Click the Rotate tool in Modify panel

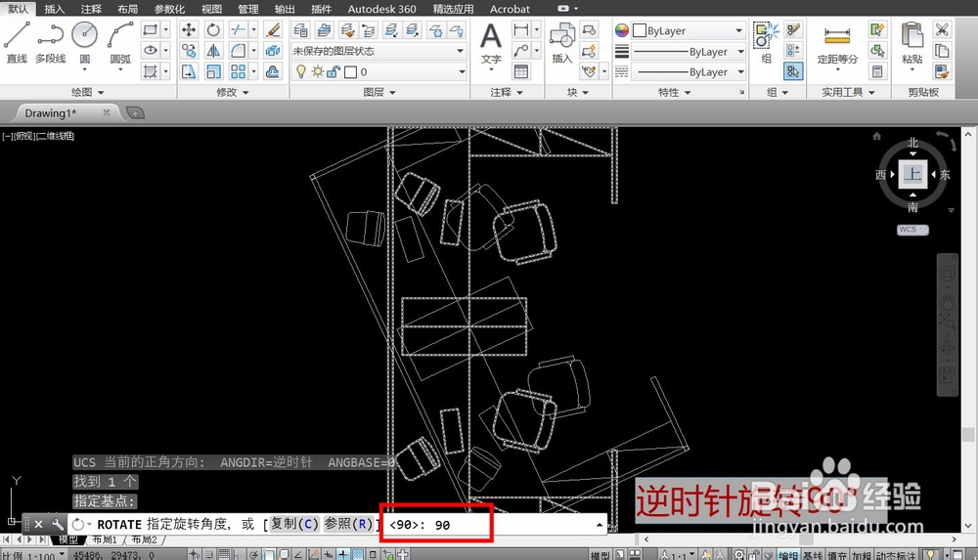click(x=213, y=29)
